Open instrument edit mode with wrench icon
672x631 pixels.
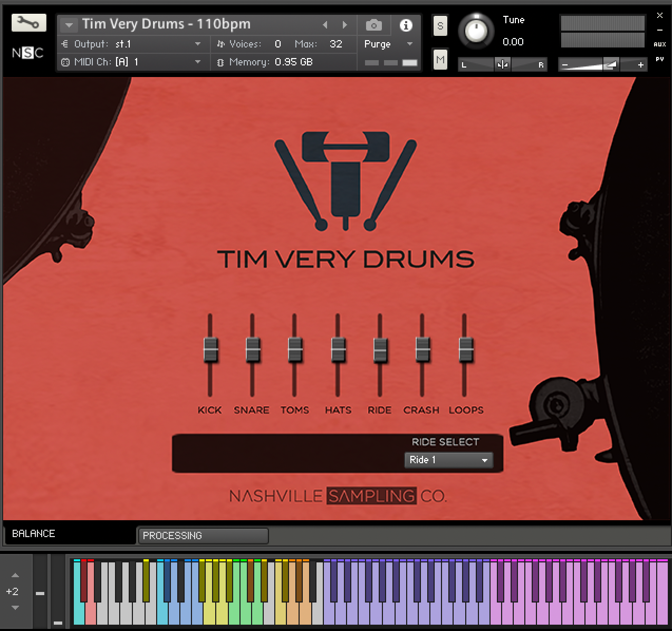pos(28,23)
